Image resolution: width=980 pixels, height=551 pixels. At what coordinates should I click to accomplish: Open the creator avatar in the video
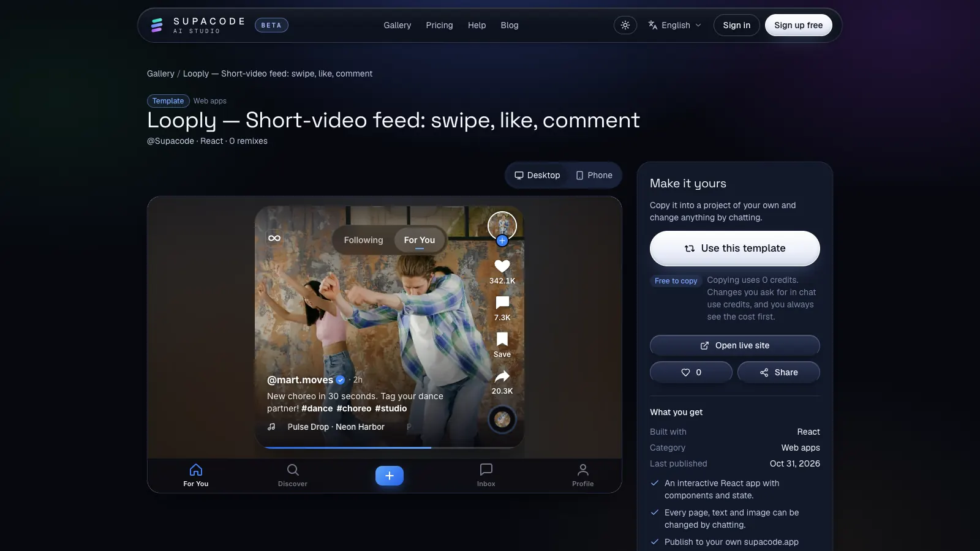coord(502,225)
